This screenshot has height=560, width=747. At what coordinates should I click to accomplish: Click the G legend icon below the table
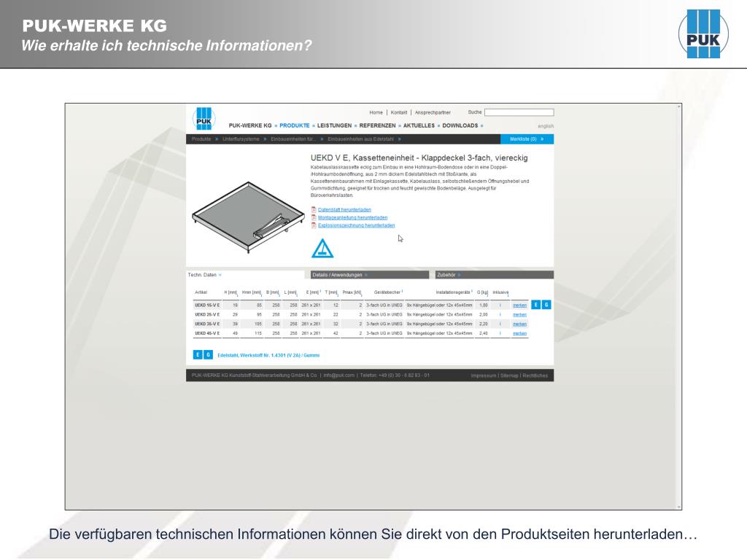(208, 355)
